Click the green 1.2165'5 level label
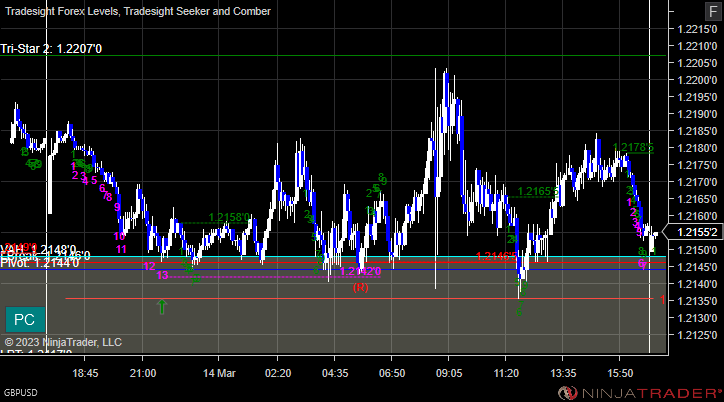The height and width of the screenshot is (402, 724). click(538, 191)
